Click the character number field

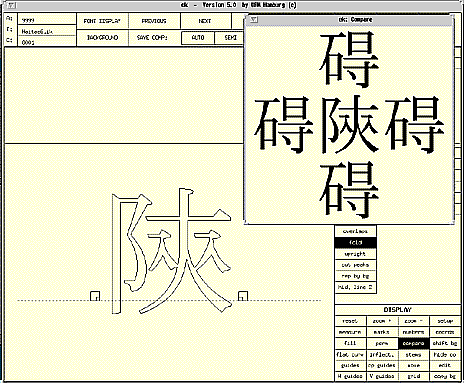(x=47, y=42)
